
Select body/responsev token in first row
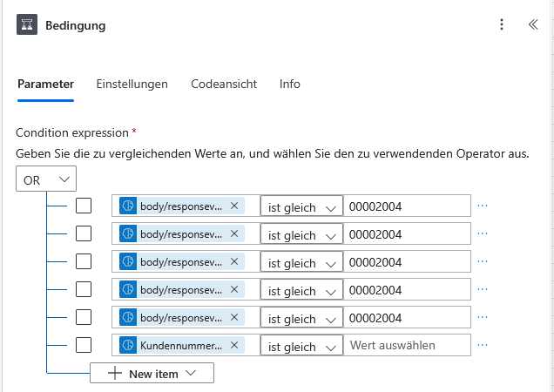[x=181, y=206]
